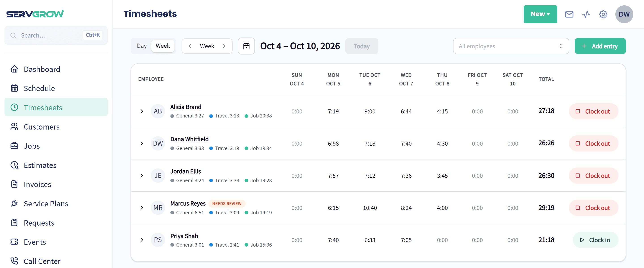Click Alicia Brand's 27:18 total
644x268 pixels.
click(546, 111)
